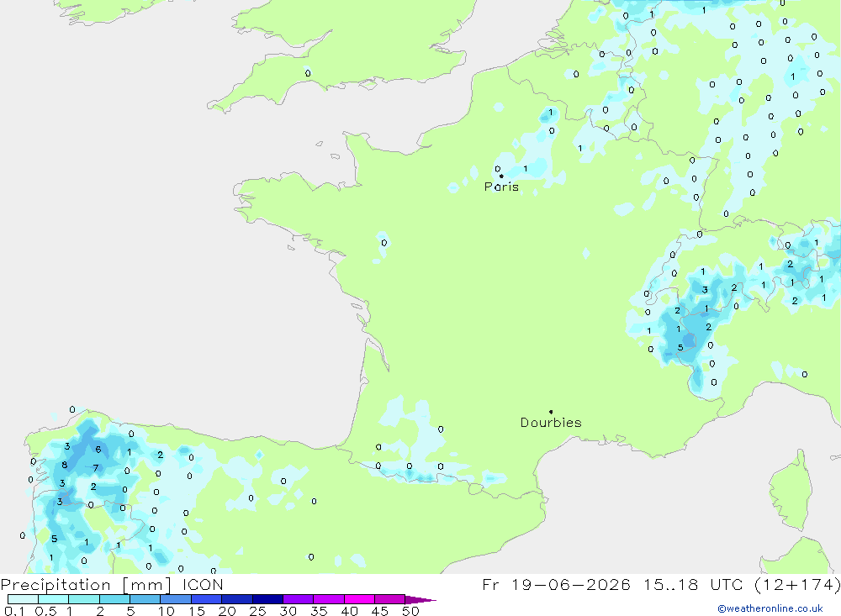The image size is (841, 616).
Task: Select the Paris location dot
Action: [501, 176]
